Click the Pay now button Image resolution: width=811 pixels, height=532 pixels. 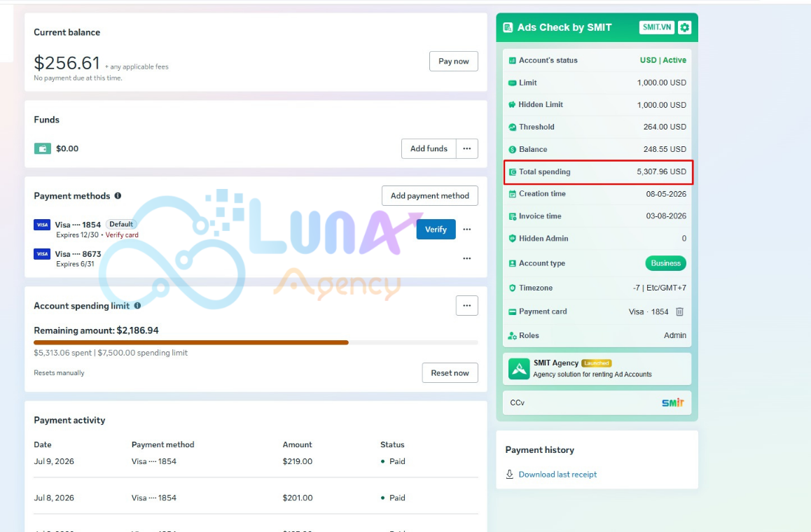(x=454, y=61)
